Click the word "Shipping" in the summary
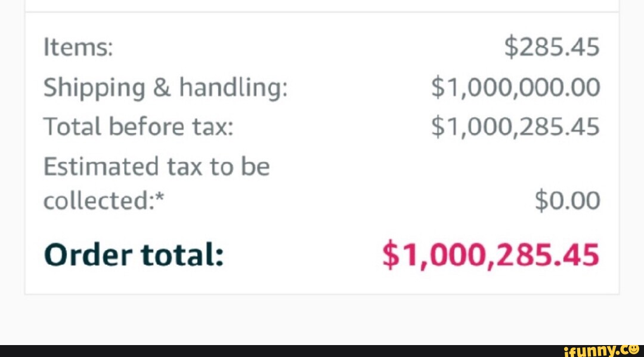 94,89
